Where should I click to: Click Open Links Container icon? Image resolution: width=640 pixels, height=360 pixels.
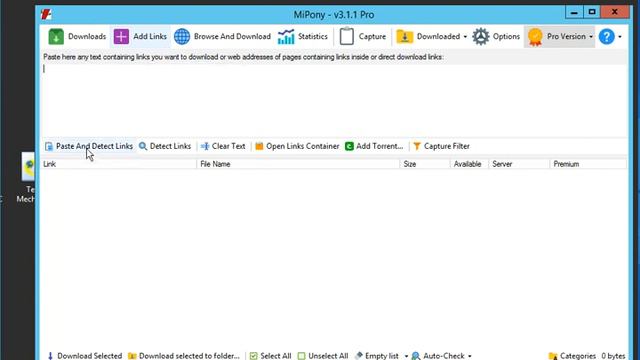[259, 146]
